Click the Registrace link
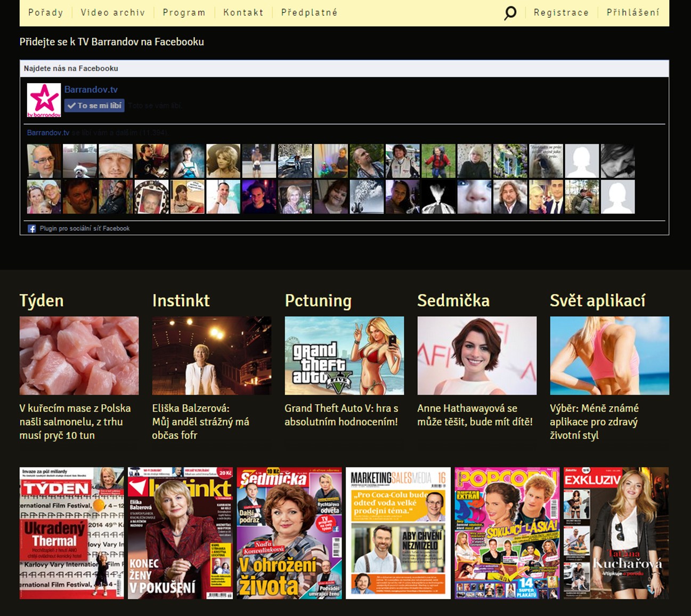This screenshot has width=691, height=616. tap(561, 12)
